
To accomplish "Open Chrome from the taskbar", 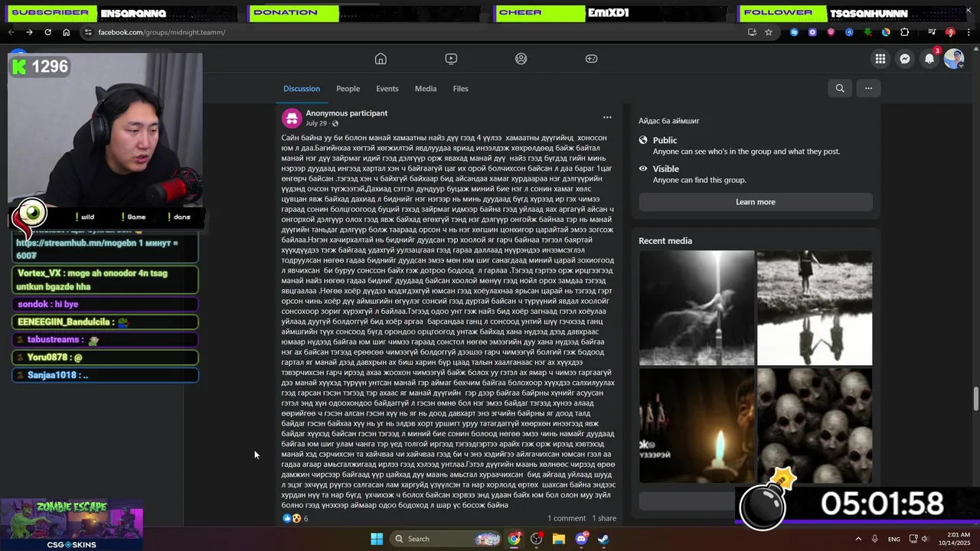I will (514, 539).
